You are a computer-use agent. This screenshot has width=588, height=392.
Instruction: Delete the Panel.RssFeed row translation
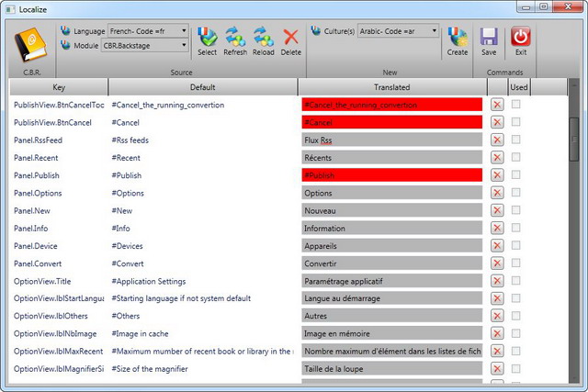pos(497,140)
